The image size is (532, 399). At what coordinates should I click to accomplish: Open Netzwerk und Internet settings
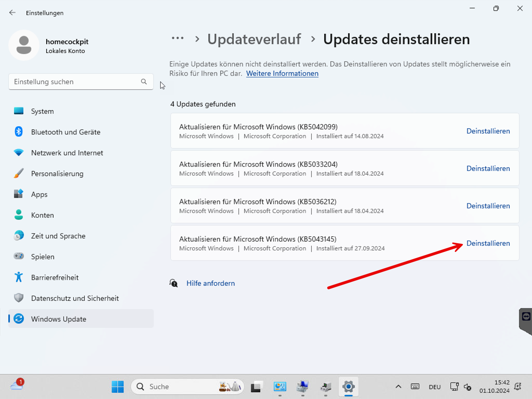pos(67,153)
